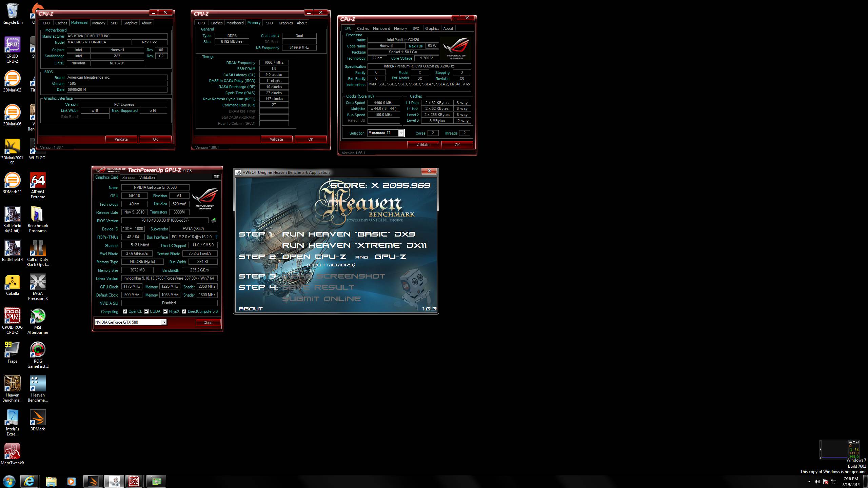Open About tab in the Mainboard CPU-Z window
This screenshot has height=488, width=868.
pyautogui.click(x=146, y=23)
